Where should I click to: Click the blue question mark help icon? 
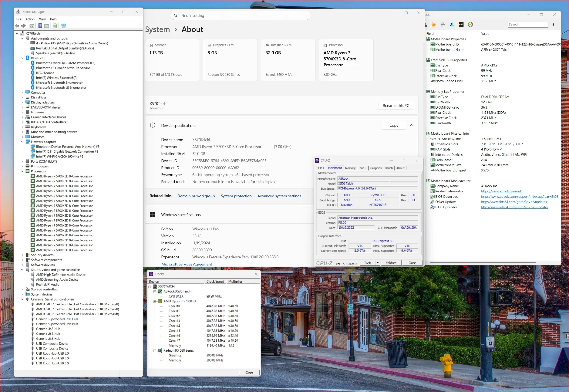40,25
